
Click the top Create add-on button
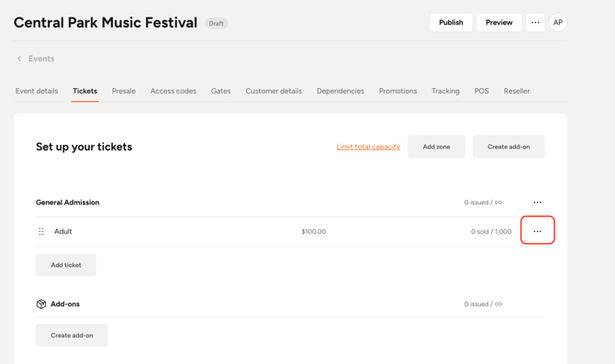[x=509, y=147]
